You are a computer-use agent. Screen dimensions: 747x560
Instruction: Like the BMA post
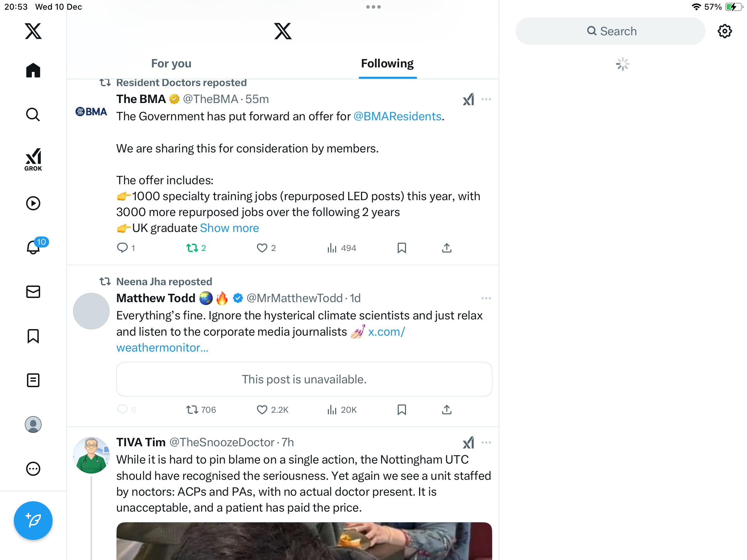click(x=262, y=248)
